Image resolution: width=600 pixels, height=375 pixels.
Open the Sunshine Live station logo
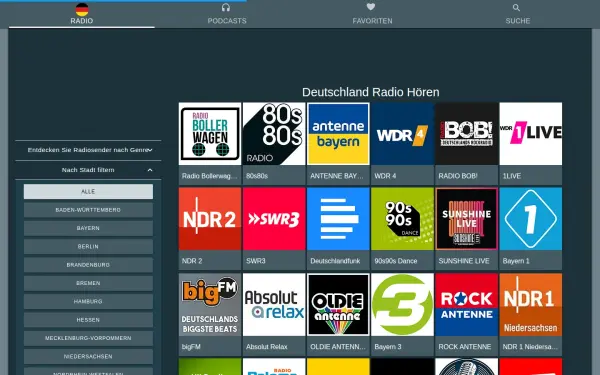tap(466, 219)
